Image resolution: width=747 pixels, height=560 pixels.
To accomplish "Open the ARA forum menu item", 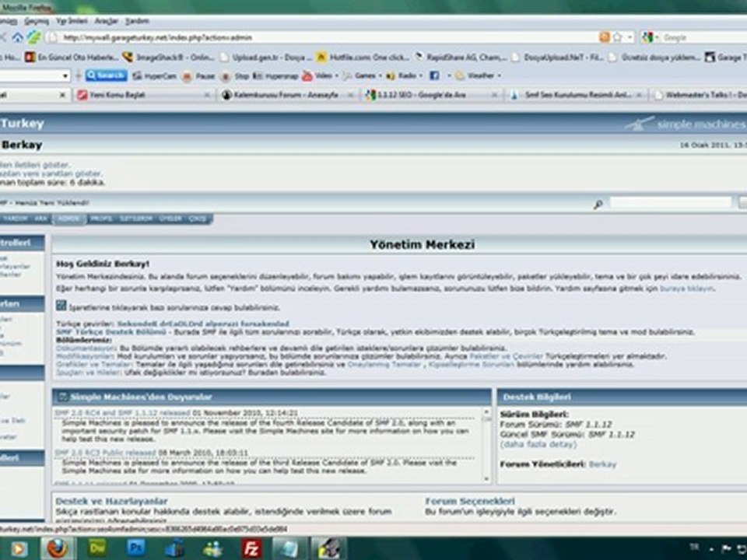I will (41, 219).
